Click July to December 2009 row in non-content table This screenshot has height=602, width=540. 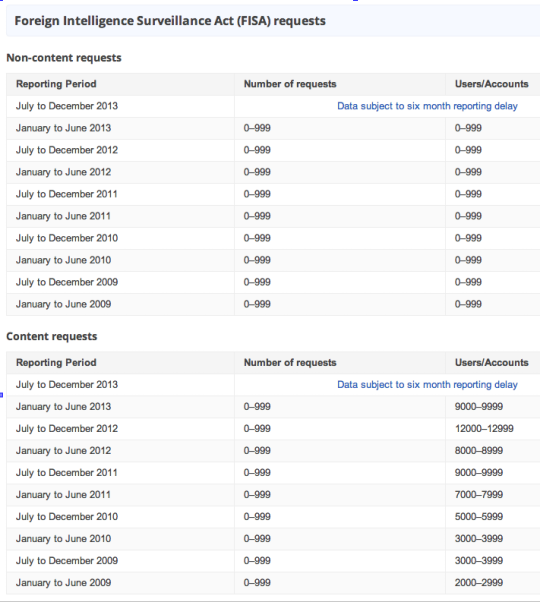point(273,282)
